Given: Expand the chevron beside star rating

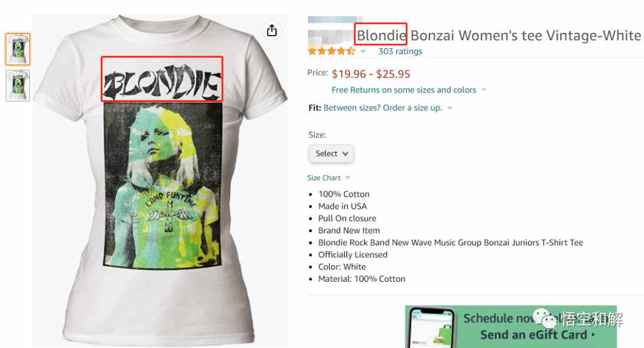Looking at the screenshot, I should 363,51.
